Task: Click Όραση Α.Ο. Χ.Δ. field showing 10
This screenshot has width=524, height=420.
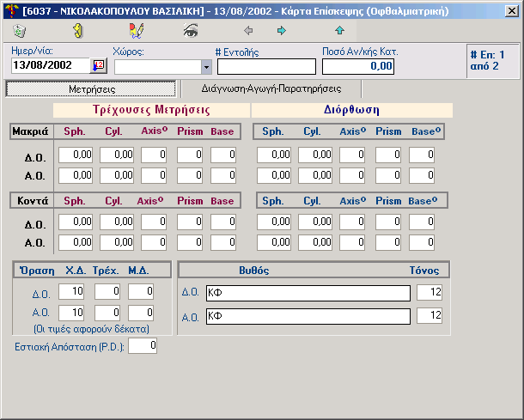Action: click(x=71, y=313)
